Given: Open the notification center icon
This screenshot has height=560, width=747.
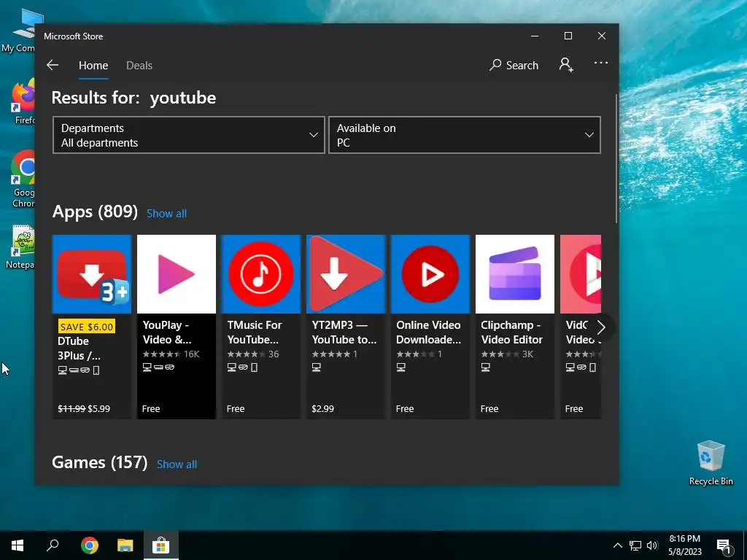Looking at the screenshot, I should (x=724, y=545).
